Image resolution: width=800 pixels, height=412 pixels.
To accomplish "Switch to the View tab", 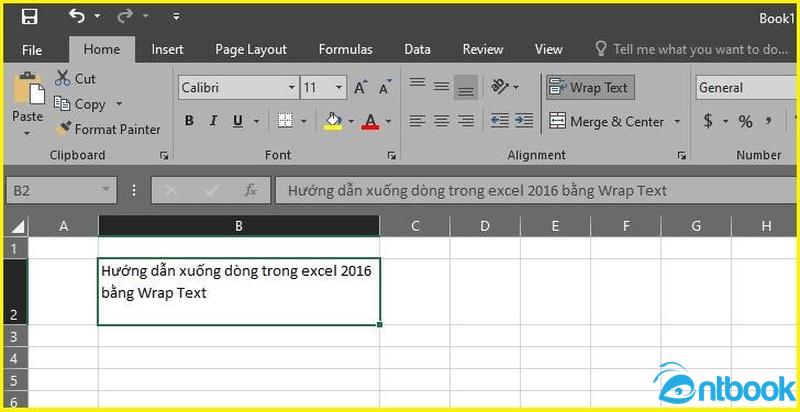I will pos(548,49).
